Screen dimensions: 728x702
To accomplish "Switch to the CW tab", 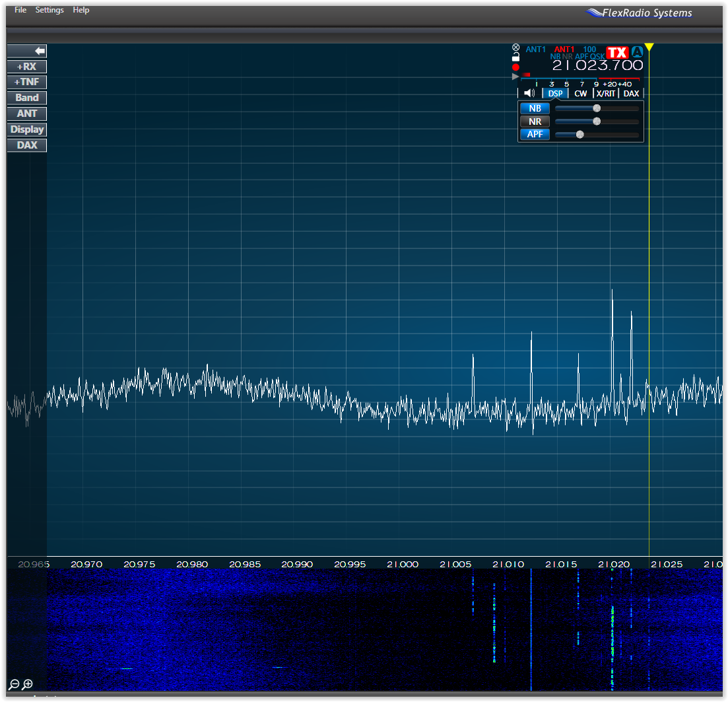I will (580, 93).
